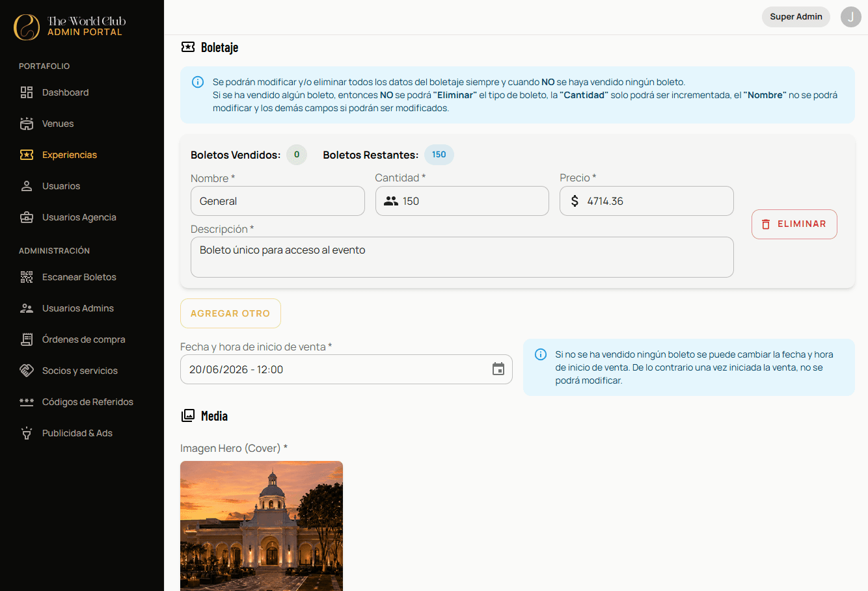Screen dimensions: 868x591
Task: Click the ticket icon beside Boletaje heading
Action: (x=188, y=47)
